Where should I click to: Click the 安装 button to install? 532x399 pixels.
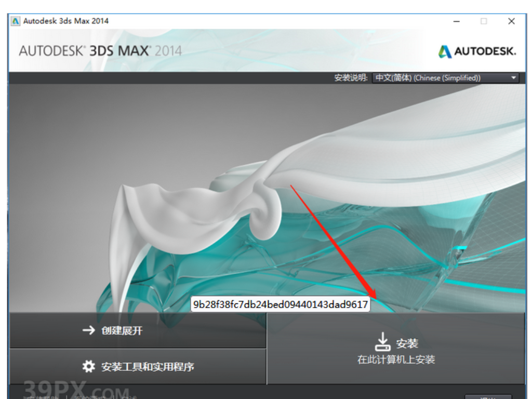pos(398,348)
